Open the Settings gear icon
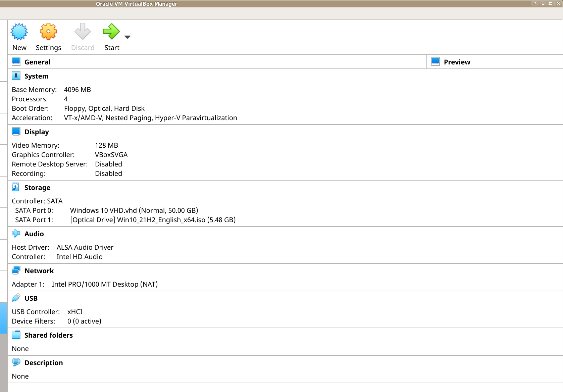The image size is (563, 392). point(48,32)
